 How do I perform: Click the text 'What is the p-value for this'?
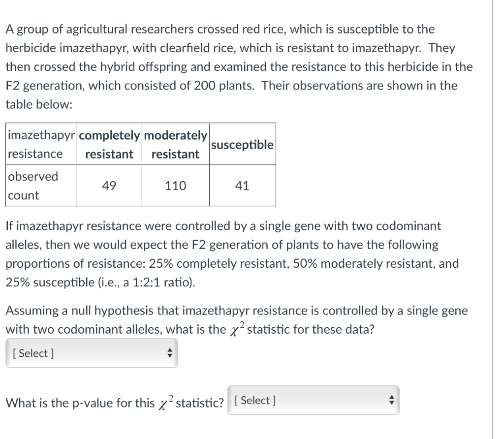point(80,403)
